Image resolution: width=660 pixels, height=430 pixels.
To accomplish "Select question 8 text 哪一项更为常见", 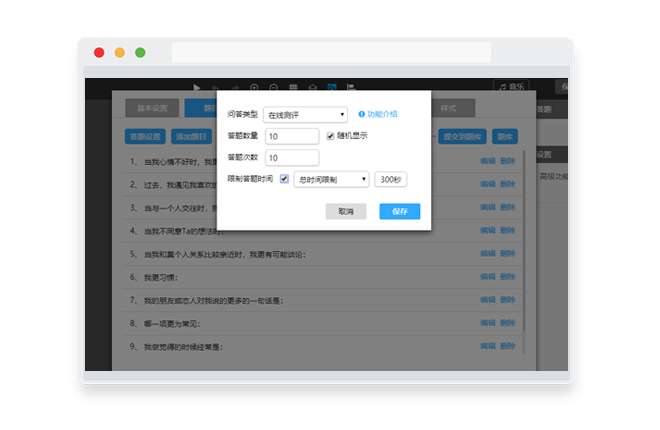I will (x=171, y=324).
